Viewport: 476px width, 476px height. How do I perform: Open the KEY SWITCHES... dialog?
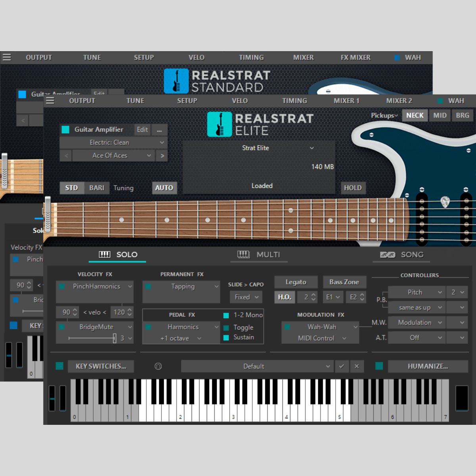coord(101,366)
